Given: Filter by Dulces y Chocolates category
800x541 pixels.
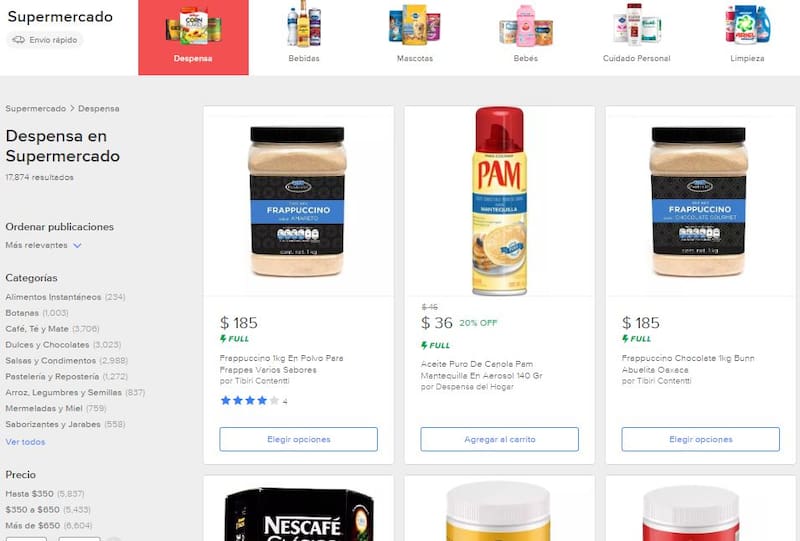Looking at the screenshot, I should tap(63, 345).
